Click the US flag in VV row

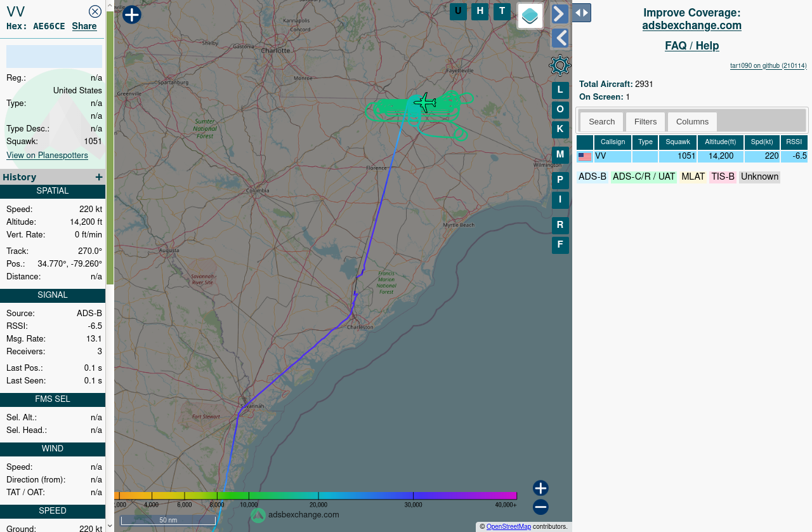[x=585, y=157]
